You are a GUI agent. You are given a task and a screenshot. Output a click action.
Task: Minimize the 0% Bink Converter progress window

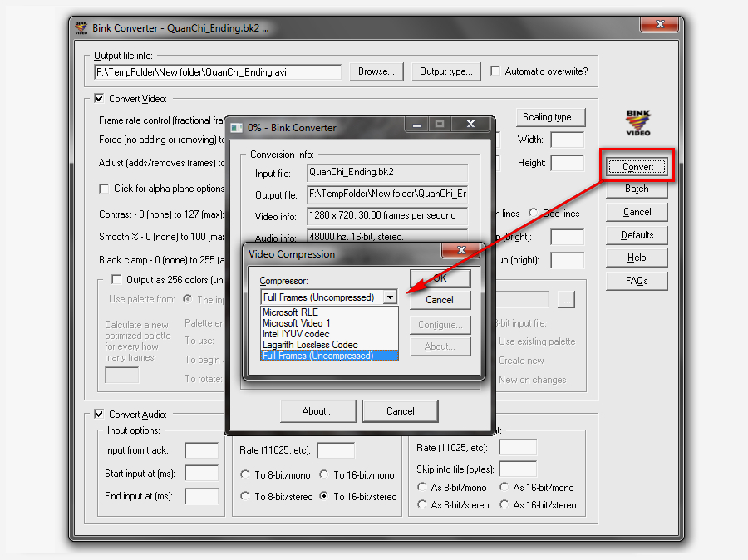[x=417, y=125]
